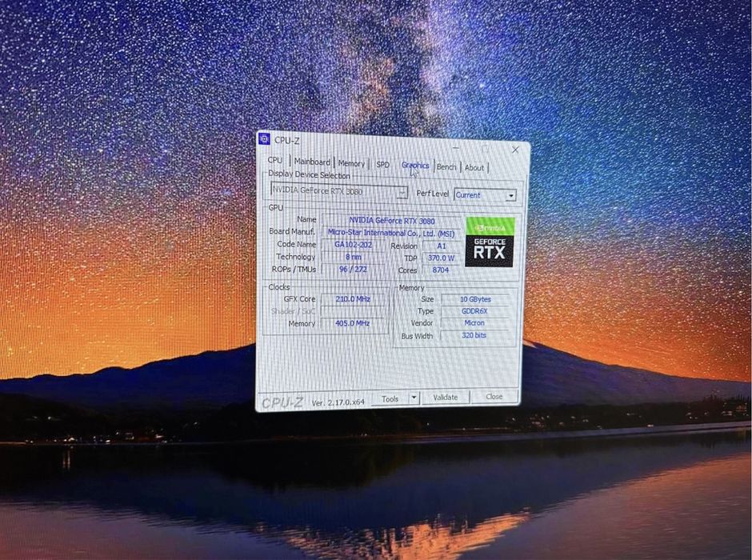Open the Display Device Selection dropdown
The width and height of the screenshot is (752, 560).
coord(339,191)
